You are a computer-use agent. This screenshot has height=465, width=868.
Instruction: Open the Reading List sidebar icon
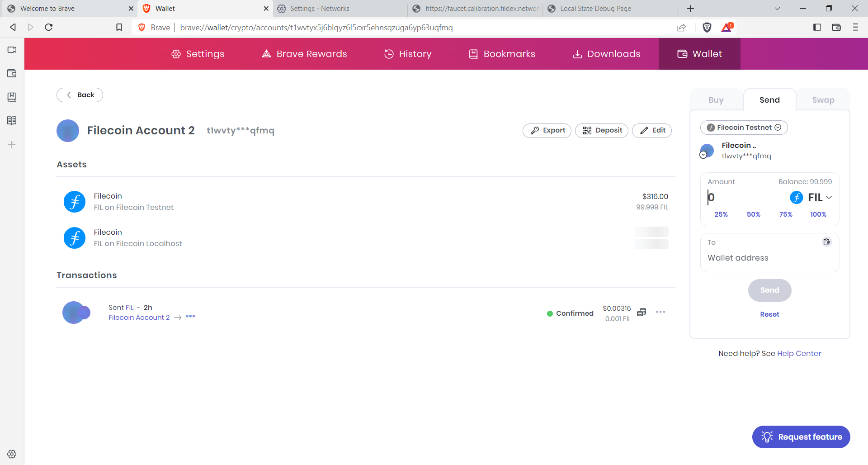[12, 120]
